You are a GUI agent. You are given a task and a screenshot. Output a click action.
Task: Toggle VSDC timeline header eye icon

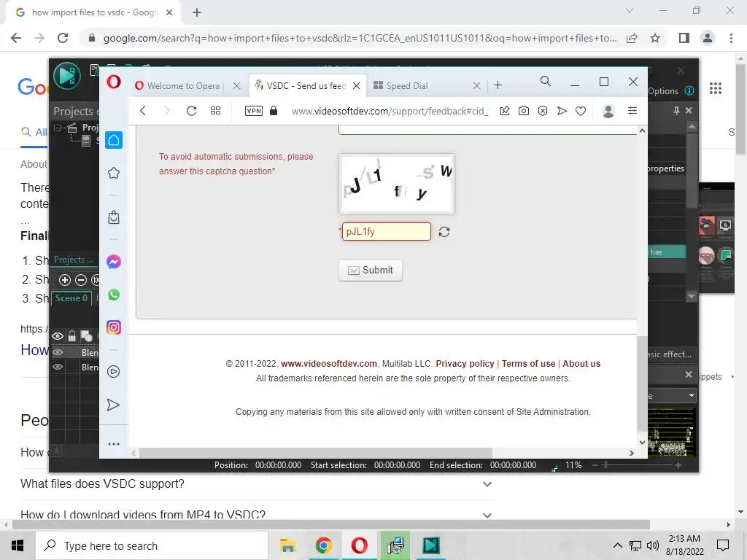click(x=58, y=336)
